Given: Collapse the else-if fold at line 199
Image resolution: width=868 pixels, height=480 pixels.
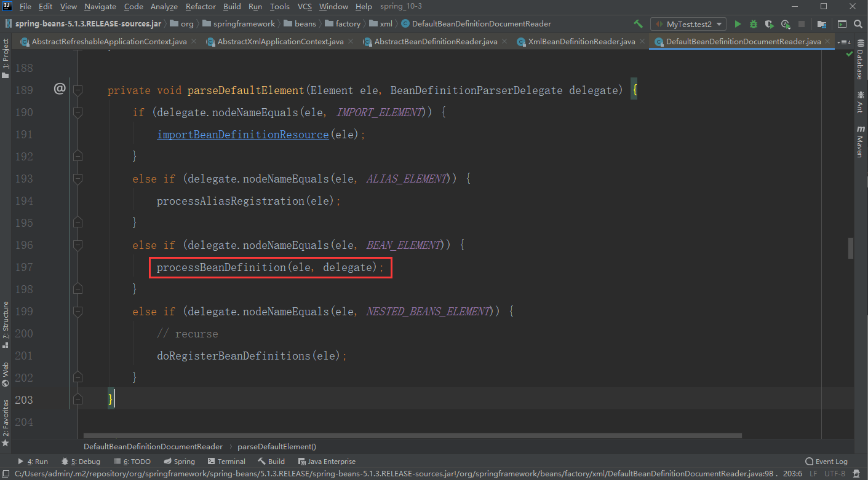Looking at the screenshot, I should click(x=78, y=312).
